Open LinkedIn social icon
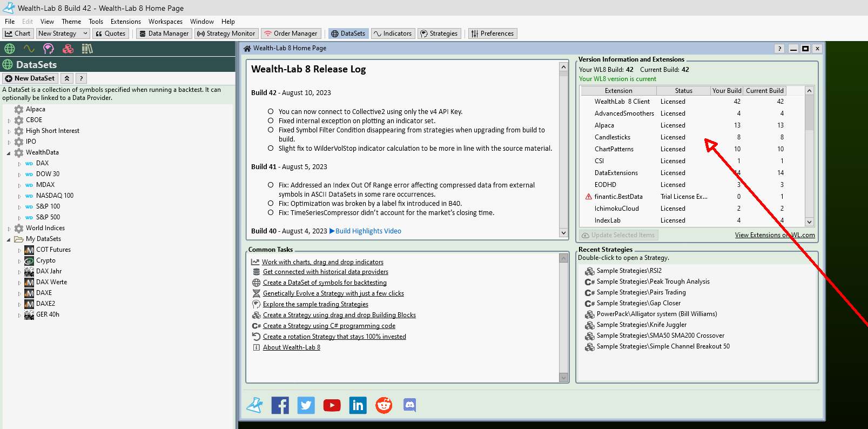 (358, 405)
